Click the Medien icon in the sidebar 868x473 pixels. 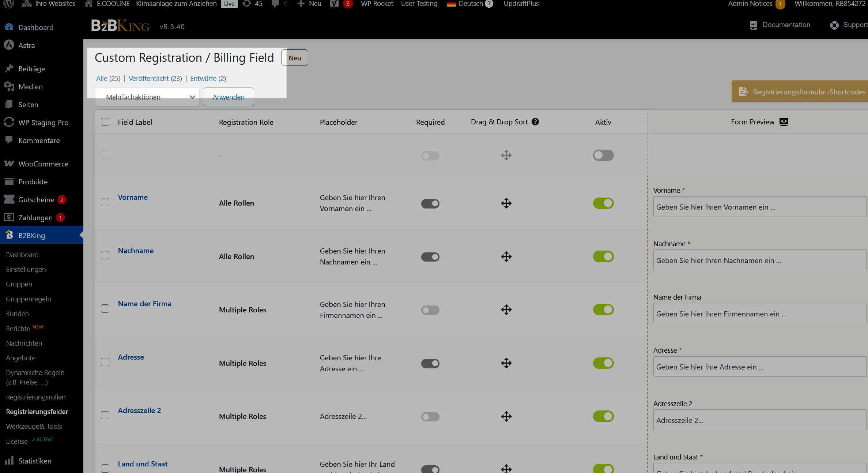[x=9, y=86]
